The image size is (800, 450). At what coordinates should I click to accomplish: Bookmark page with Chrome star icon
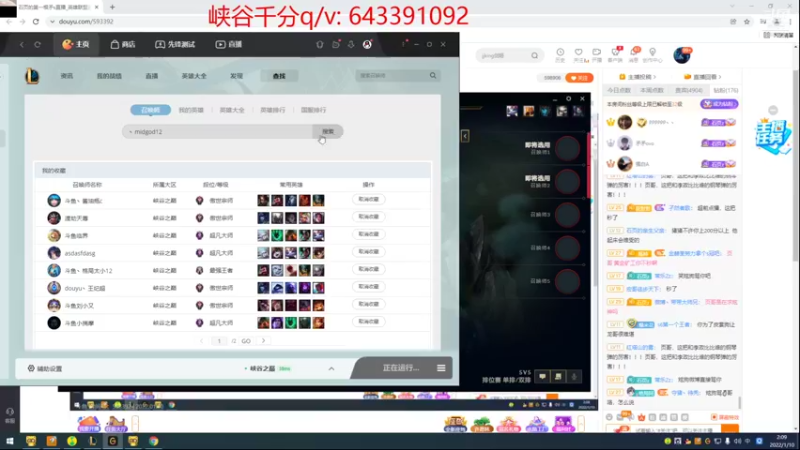[747, 21]
